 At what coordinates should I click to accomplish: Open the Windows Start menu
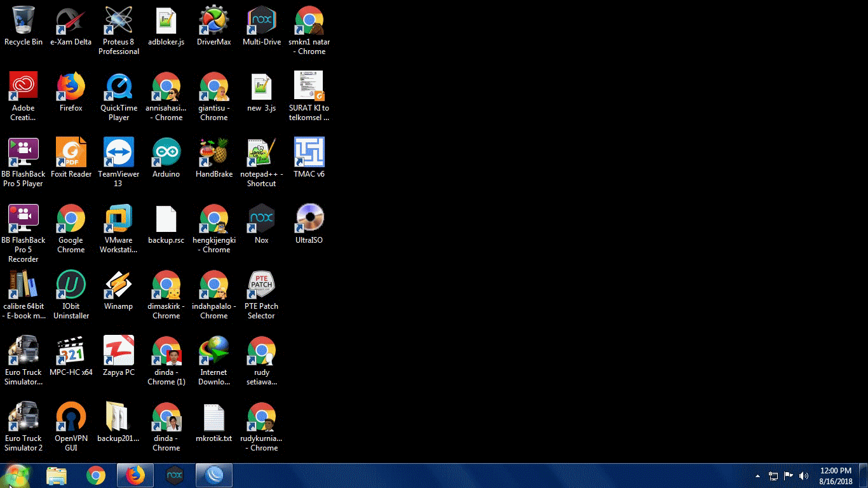coord(17,475)
